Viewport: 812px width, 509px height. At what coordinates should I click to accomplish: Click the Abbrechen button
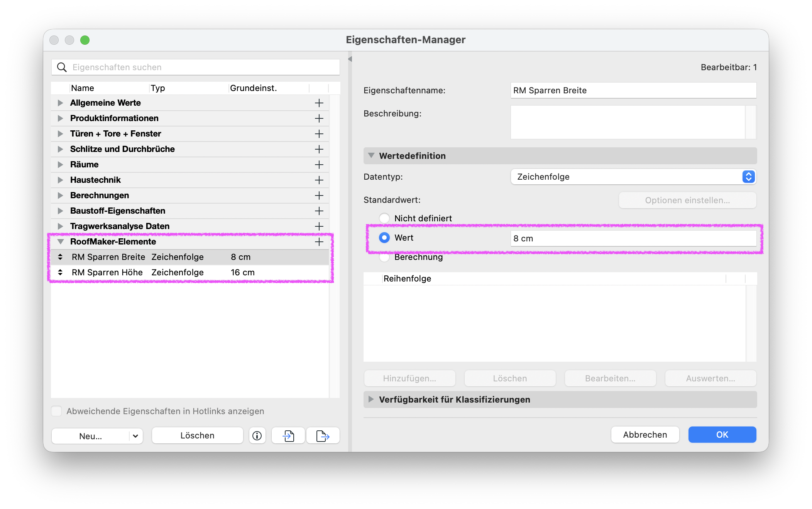(645, 435)
